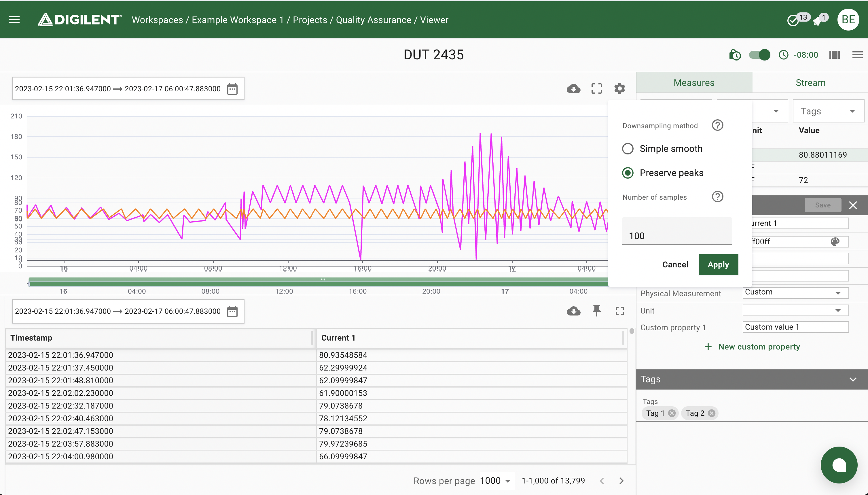Screen dimensions: 868x495
Task: Navigate to Example Workspace 1 breadcrumb
Action: click(238, 20)
